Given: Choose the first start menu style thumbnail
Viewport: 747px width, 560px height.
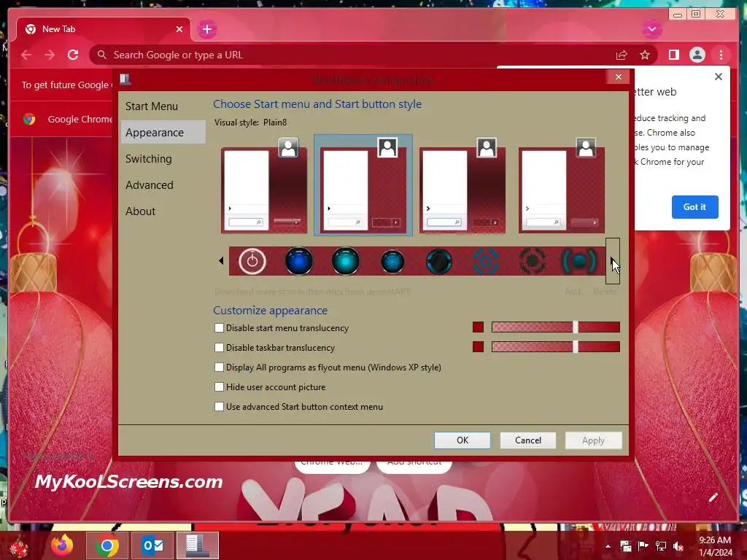Looking at the screenshot, I should click(264, 186).
